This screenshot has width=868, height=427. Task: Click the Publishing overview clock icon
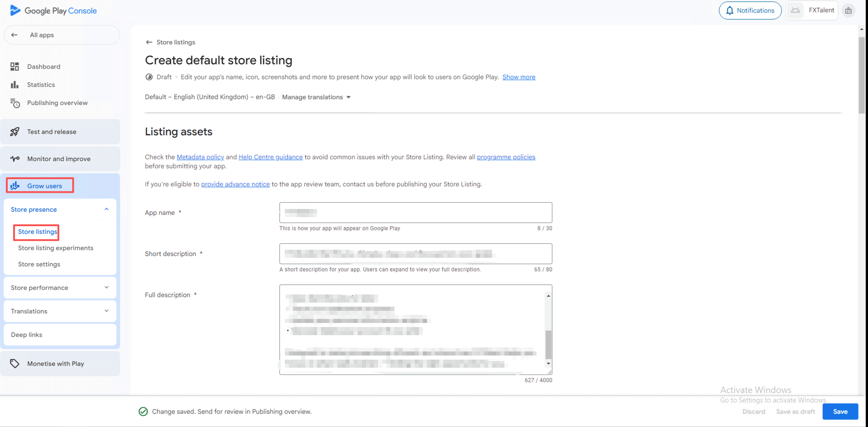click(15, 103)
